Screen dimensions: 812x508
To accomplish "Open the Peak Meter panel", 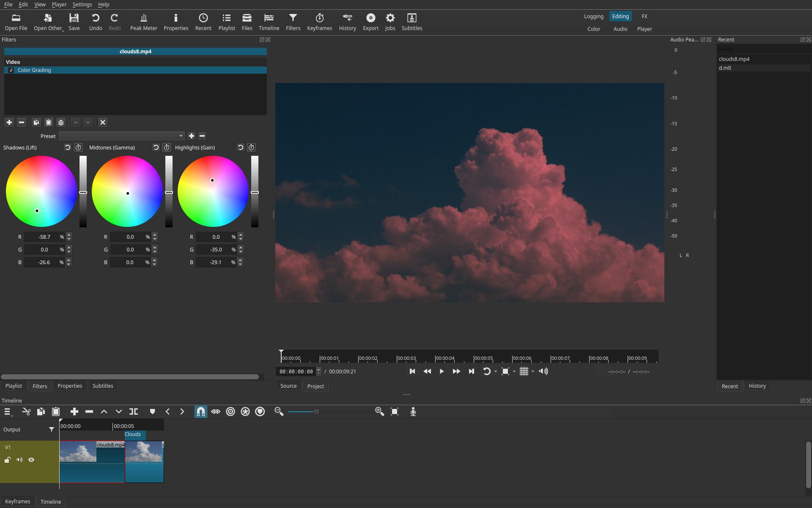I will (x=143, y=22).
